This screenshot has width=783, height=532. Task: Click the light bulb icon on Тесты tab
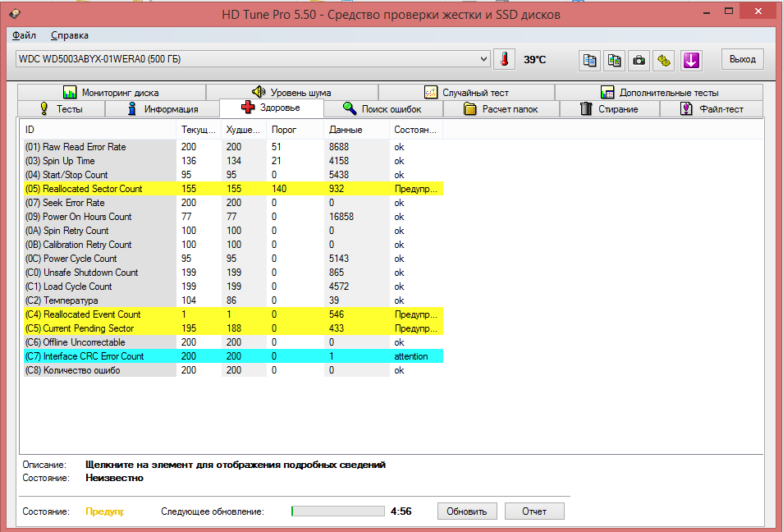(x=44, y=108)
